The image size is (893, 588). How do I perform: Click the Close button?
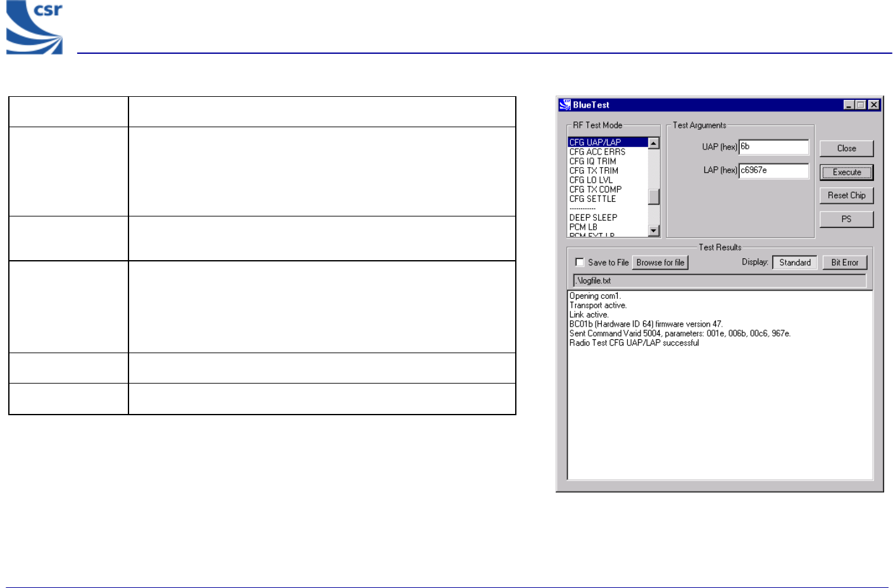847,148
